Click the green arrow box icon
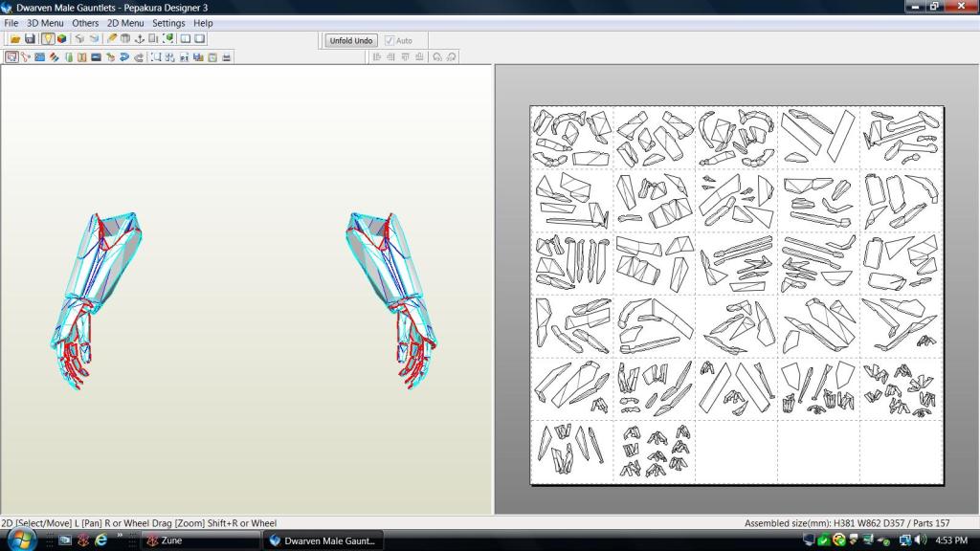 point(110,56)
